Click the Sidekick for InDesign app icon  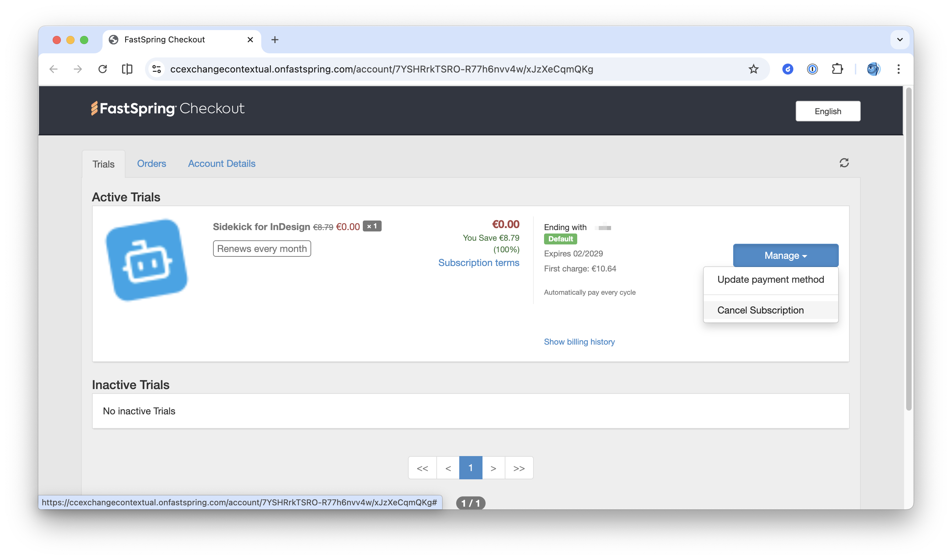(x=148, y=259)
